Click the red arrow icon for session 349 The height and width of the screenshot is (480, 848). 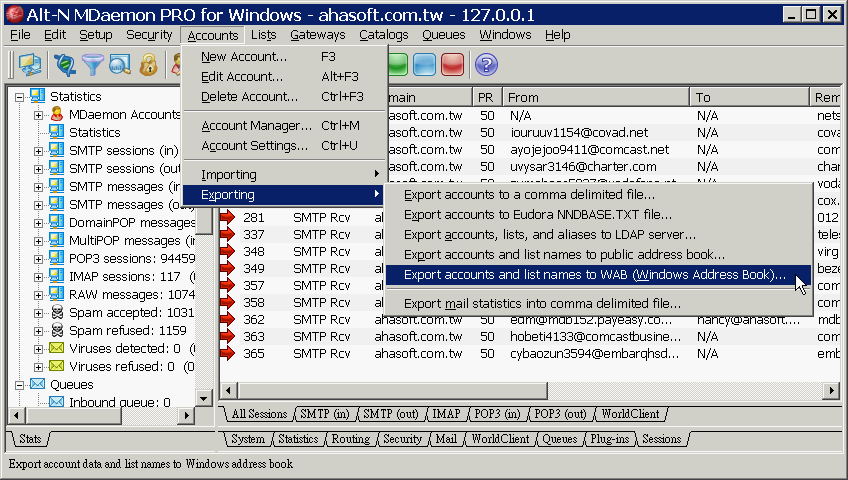pos(228,268)
